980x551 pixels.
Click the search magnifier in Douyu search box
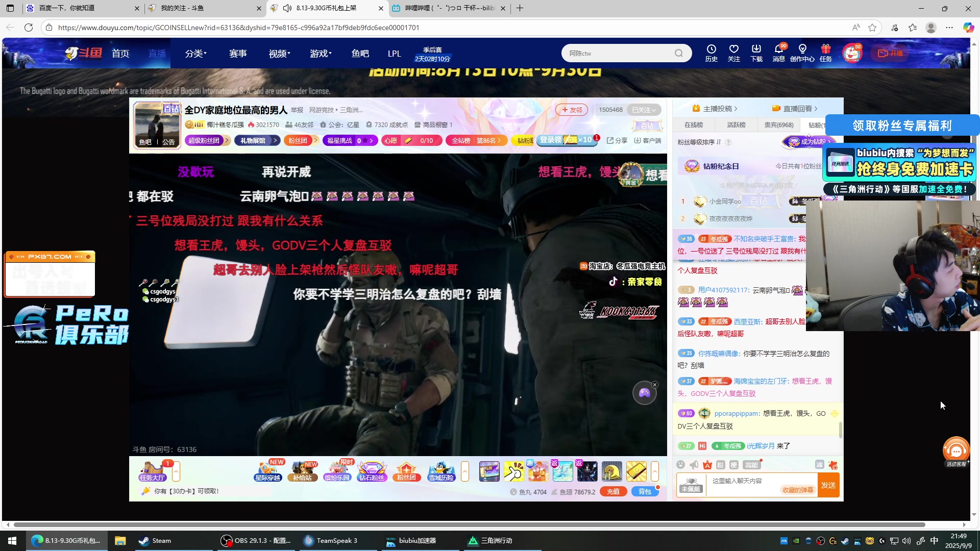(x=678, y=53)
